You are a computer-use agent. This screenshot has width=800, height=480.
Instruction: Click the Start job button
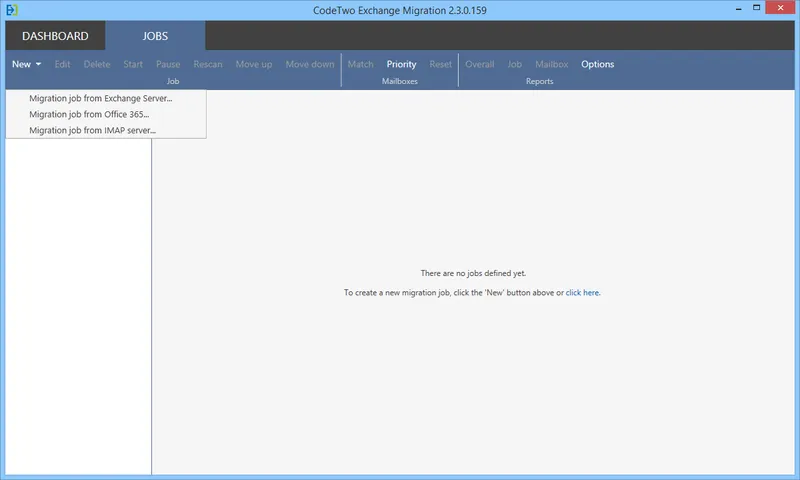click(133, 64)
